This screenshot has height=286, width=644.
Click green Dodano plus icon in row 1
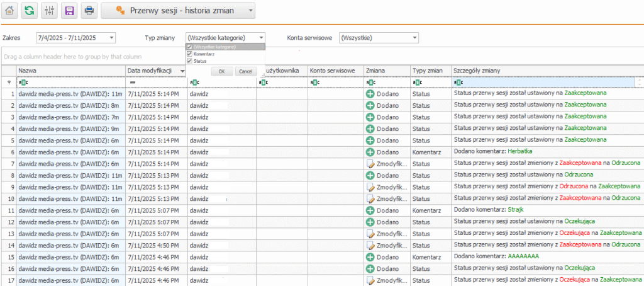click(370, 94)
